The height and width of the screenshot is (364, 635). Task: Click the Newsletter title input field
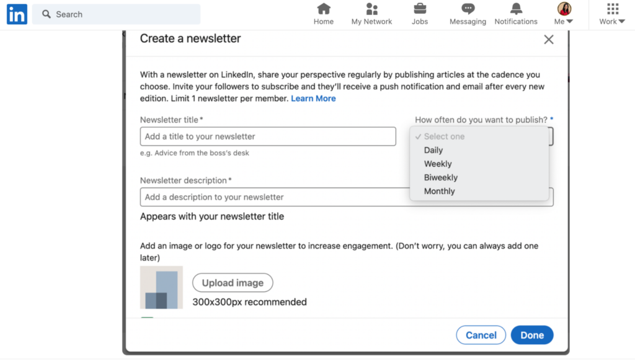(x=268, y=136)
